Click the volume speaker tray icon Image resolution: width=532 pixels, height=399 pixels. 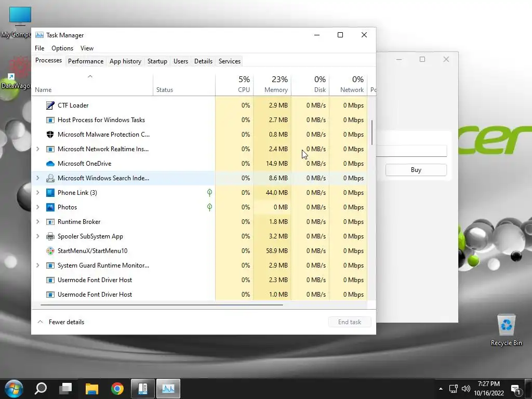tap(466, 389)
